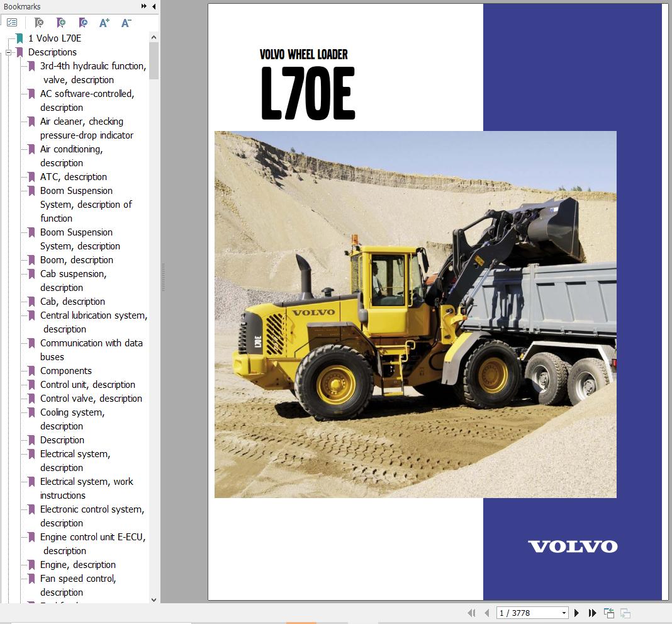Image resolution: width=672 pixels, height=624 pixels.
Task: Open 'Communication with data buses' bookmark
Action: point(91,350)
